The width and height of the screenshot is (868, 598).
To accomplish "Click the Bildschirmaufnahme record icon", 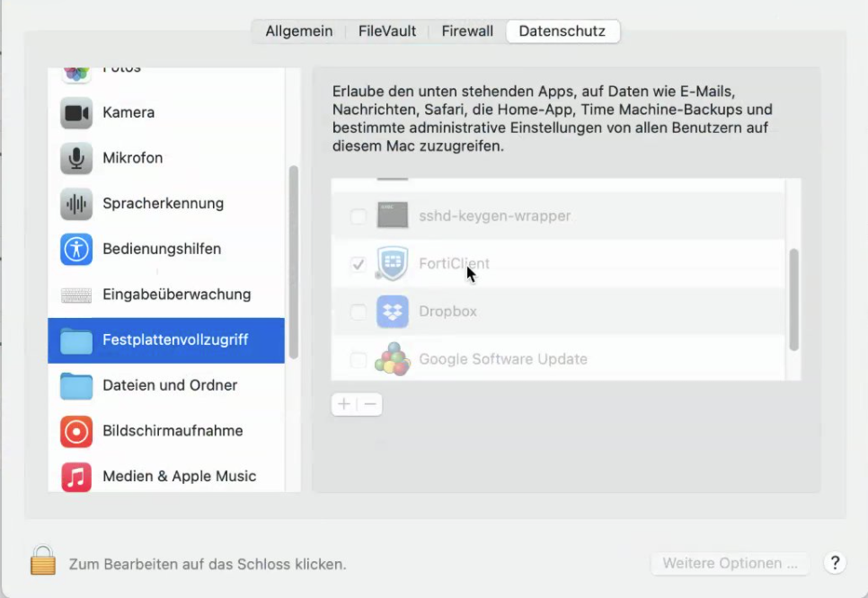I will pyautogui.click(x=76, y=431).
